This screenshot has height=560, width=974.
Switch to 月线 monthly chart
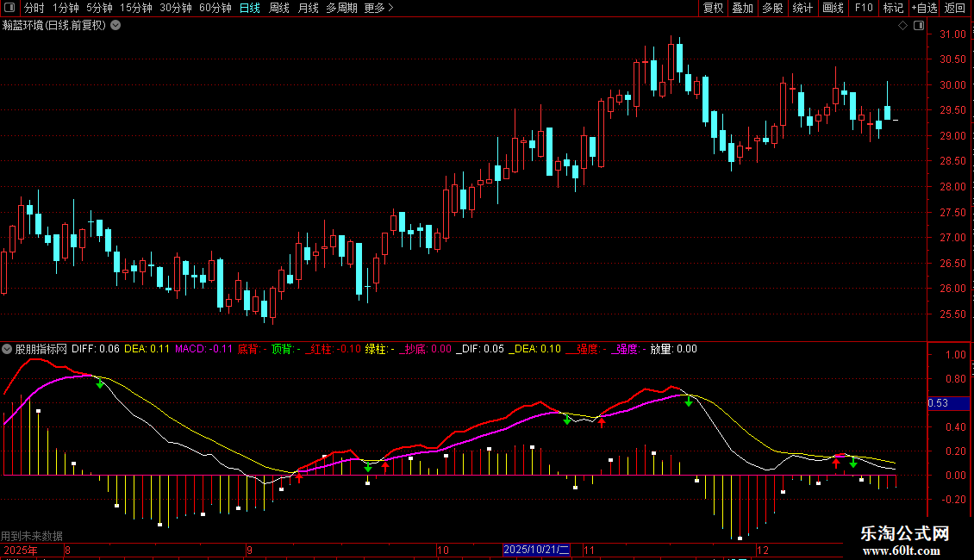308,8
